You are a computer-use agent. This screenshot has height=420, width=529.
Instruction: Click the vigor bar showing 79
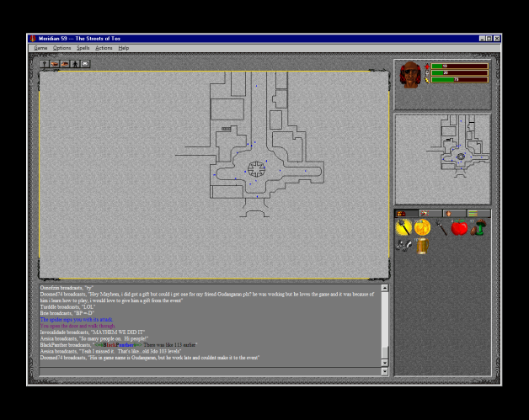tap(460, 80)
